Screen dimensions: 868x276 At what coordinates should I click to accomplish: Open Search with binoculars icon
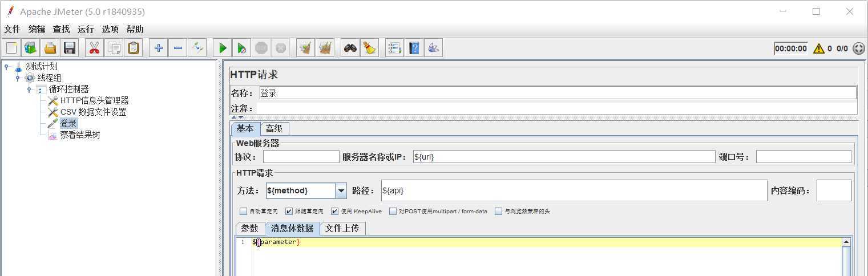pyautogui.click(x=350, y=48)
